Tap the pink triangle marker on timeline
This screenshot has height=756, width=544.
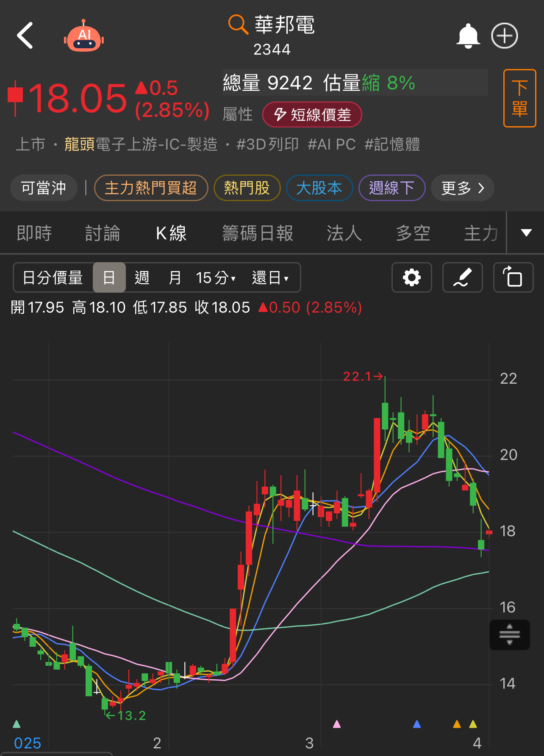coord(337,724)
